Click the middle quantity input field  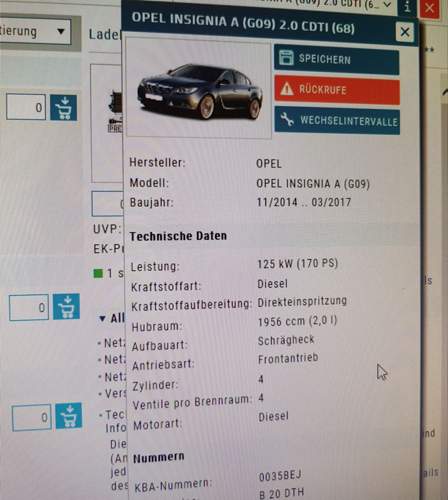click(29, 307)
